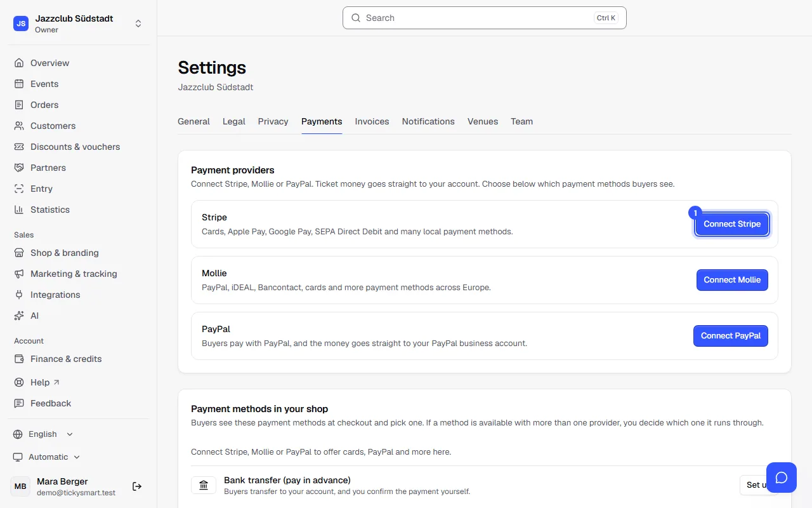
Task: Click the demo@tickysmart.test email text
Action: click(x=76, y=493)
